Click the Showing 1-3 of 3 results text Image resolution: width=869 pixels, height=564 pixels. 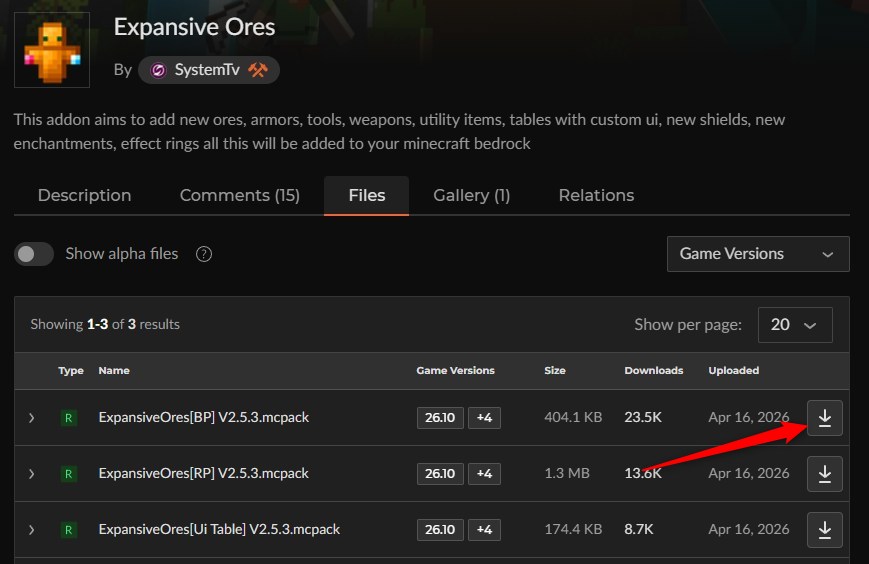(105, 324)
